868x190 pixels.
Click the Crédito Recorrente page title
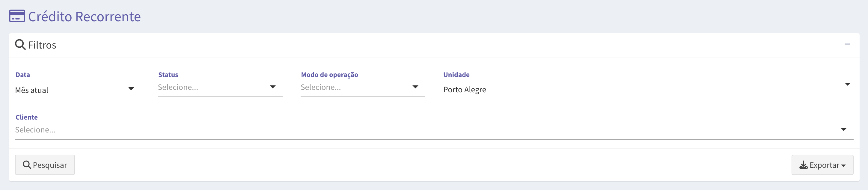(x=84, y=16)
